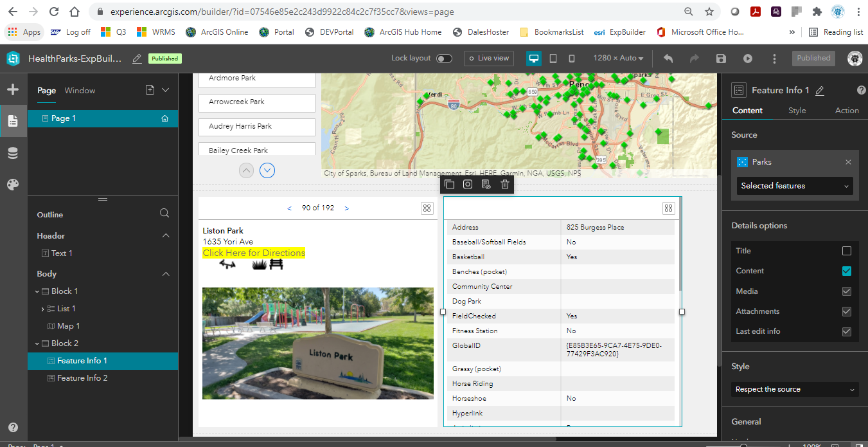Delete selected widget using trash icon
Viewport: 868px width, 447px height.
click(505, 185)
